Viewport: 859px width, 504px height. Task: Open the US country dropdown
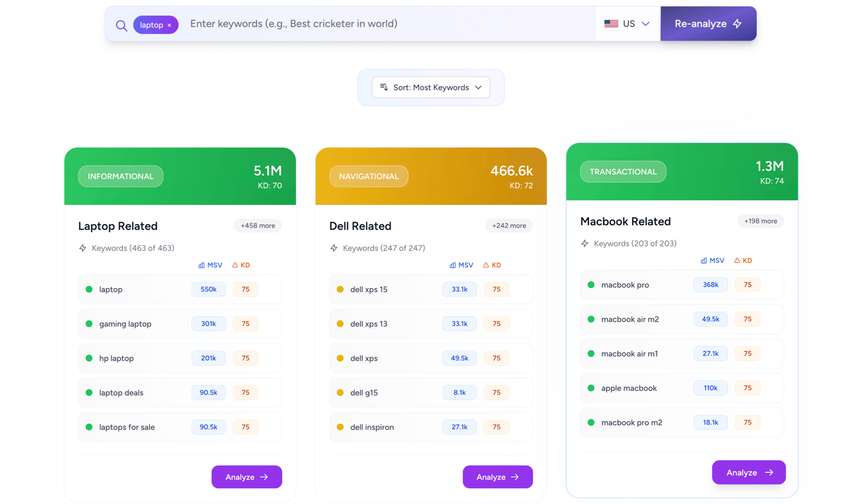click(x=627, y=24)
